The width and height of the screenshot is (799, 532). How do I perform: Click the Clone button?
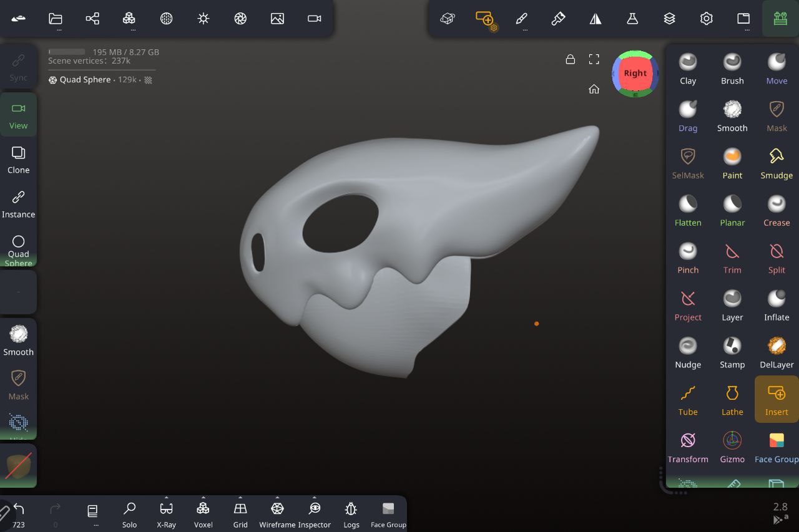point(18,160)
